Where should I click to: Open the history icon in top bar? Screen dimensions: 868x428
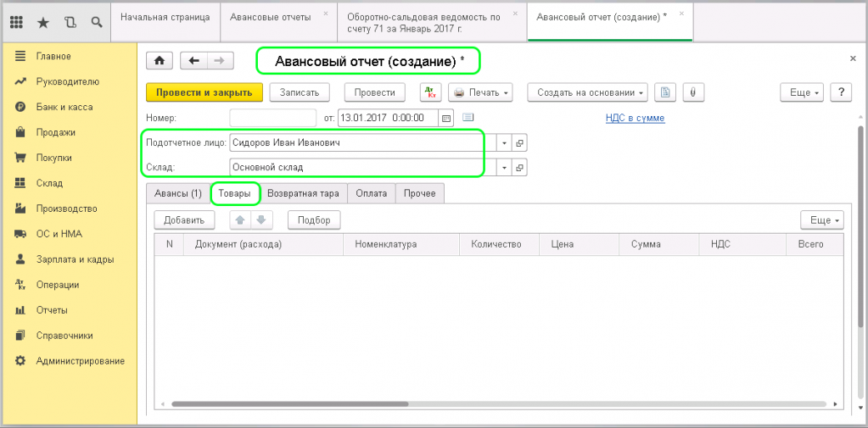[70, 21]
